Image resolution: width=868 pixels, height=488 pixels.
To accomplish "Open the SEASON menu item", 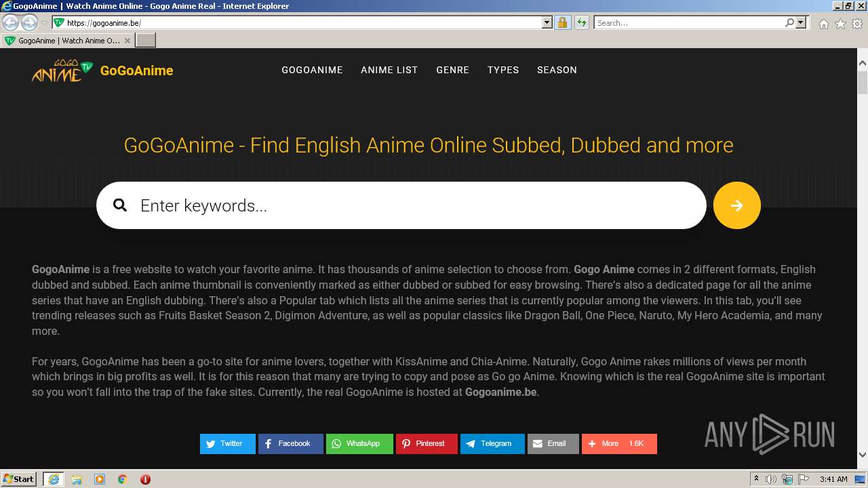I will click(x=557, y=70).
